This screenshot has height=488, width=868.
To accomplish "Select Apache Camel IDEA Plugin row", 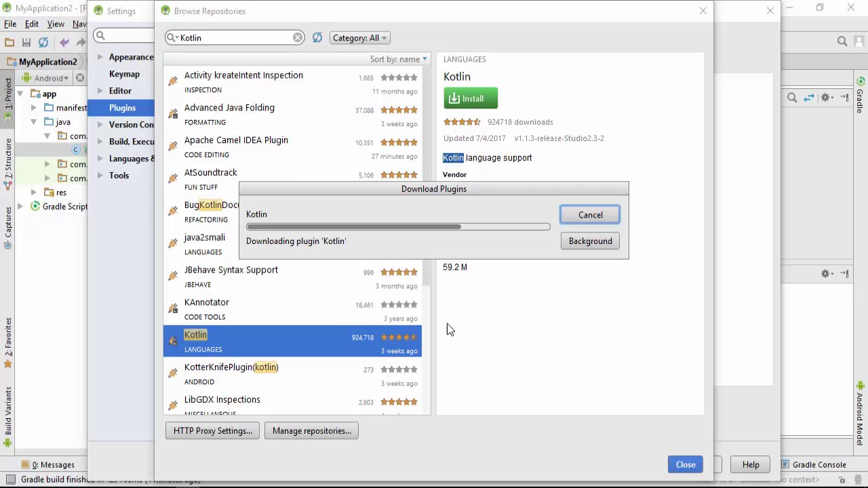I will point(292,147).
